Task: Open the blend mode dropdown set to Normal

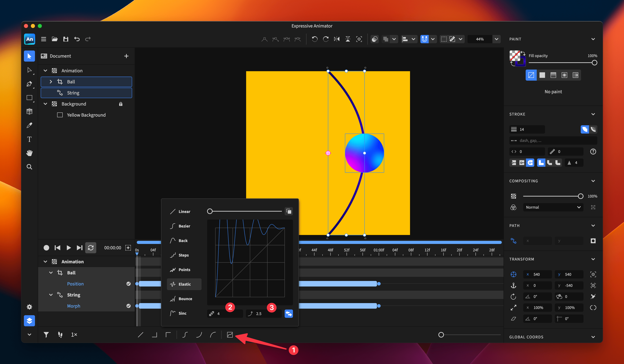Action: (553, 207)
